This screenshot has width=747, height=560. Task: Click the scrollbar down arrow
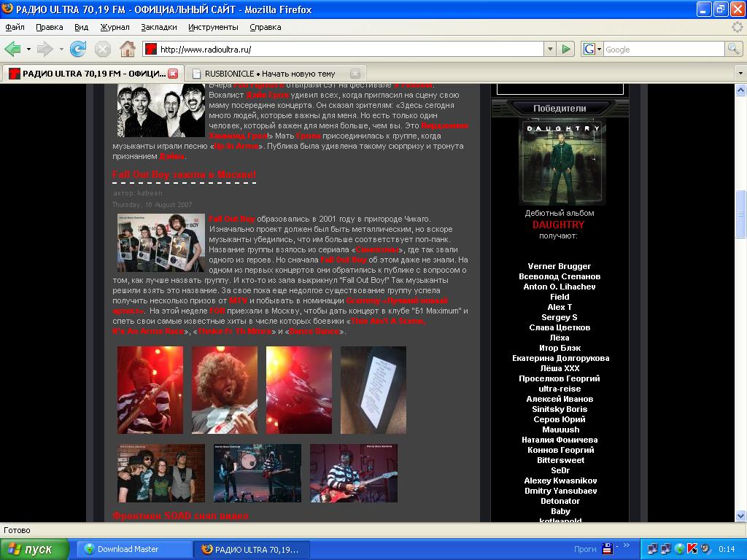[740, 516]
